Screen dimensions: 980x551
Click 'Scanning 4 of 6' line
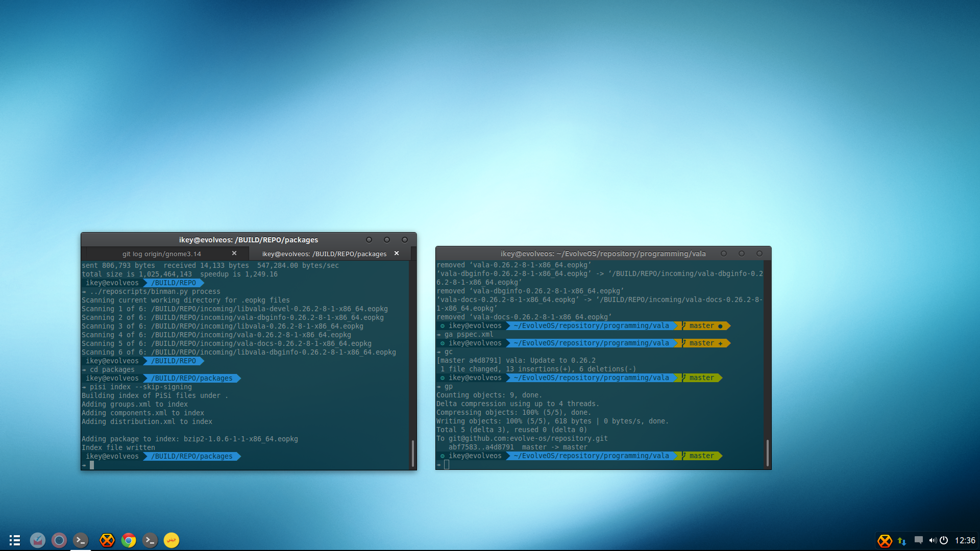[216, 335]
